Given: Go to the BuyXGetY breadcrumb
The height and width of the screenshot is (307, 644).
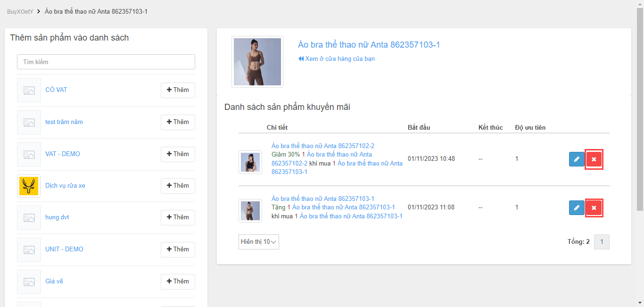Looking at the screenshot, I should (20, 11).
